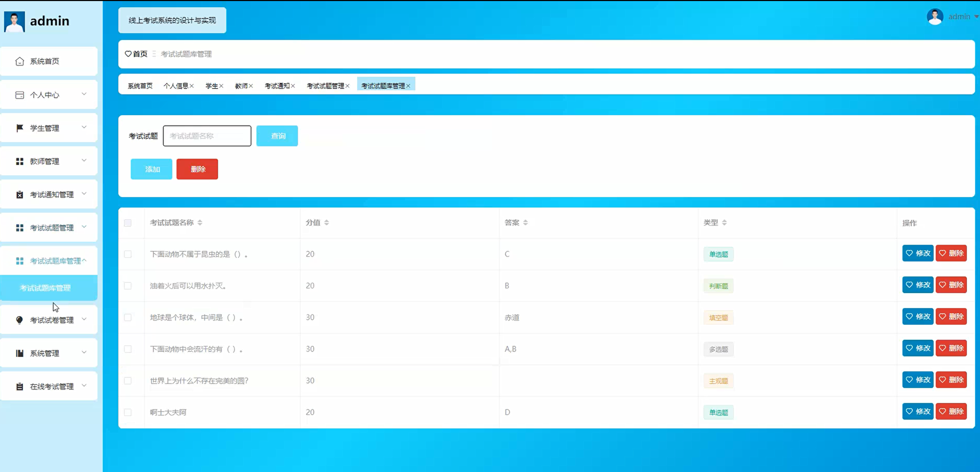Switch to the 考试试题管理 tab

(325, 86)
